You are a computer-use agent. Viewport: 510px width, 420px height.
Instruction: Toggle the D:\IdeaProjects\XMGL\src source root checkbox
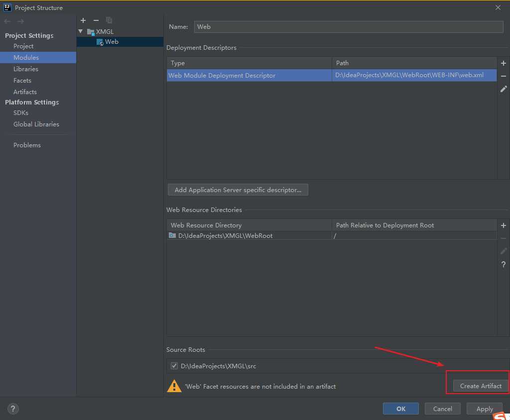click(x=174, y=366)
